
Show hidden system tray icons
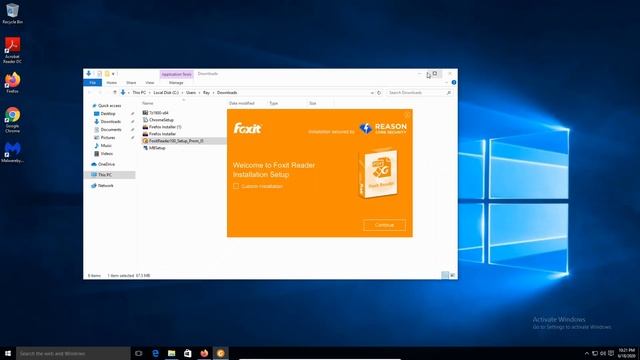tap(587, 353)
